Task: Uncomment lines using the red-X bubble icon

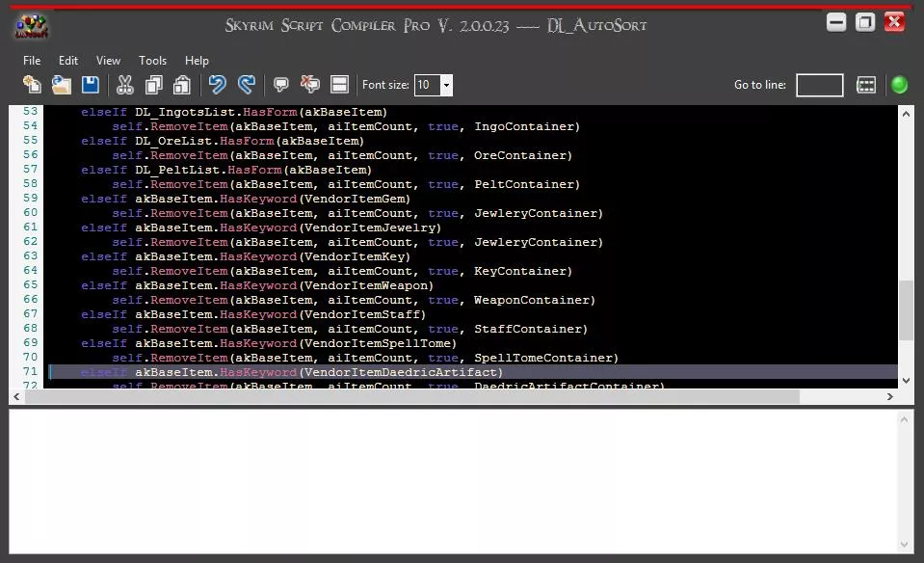Action: point(310,85)
